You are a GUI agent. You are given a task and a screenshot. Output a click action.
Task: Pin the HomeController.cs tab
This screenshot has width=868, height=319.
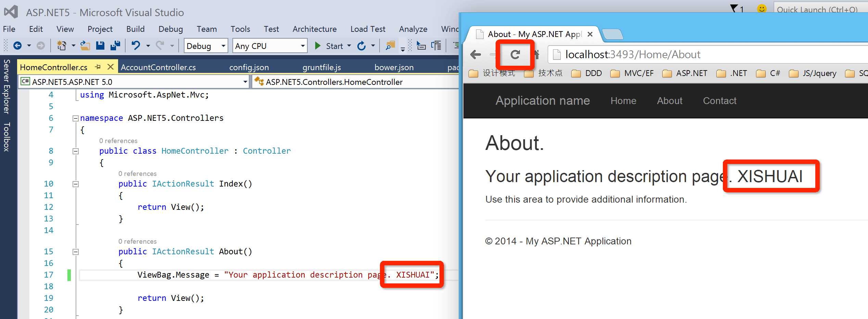tap(98, 67)
